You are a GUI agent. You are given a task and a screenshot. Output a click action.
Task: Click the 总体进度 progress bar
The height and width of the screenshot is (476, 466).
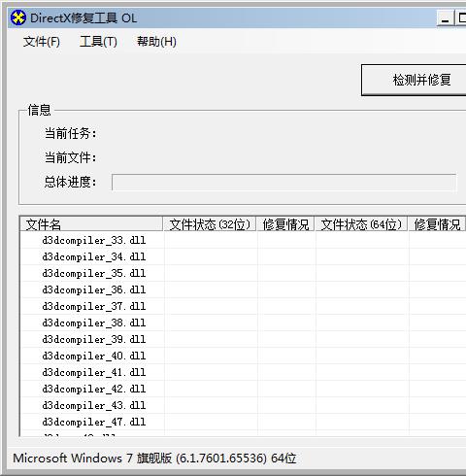click(283, 183)
